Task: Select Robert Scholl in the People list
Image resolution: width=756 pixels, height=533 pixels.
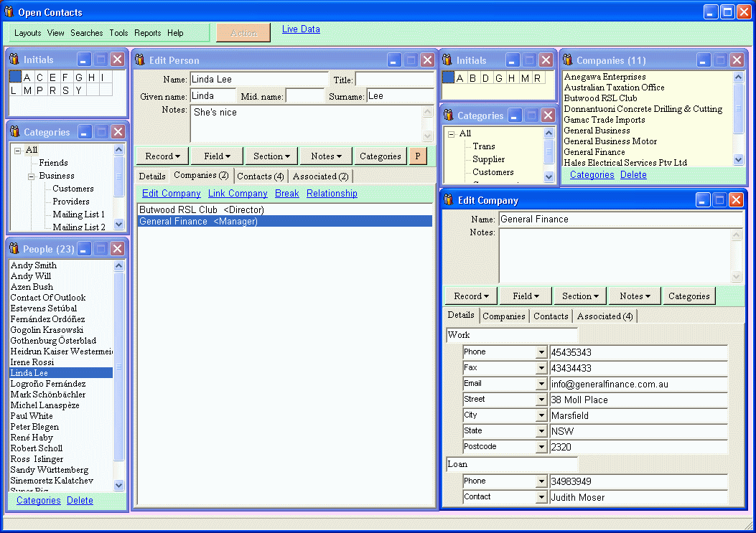Action: tap(37, 448)
